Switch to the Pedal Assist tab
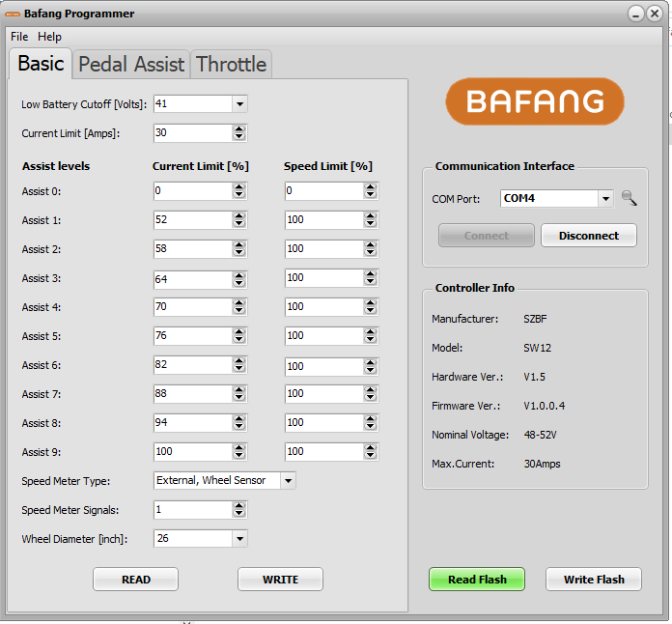The width and height of the screenshot is (672, 624). 130,65
